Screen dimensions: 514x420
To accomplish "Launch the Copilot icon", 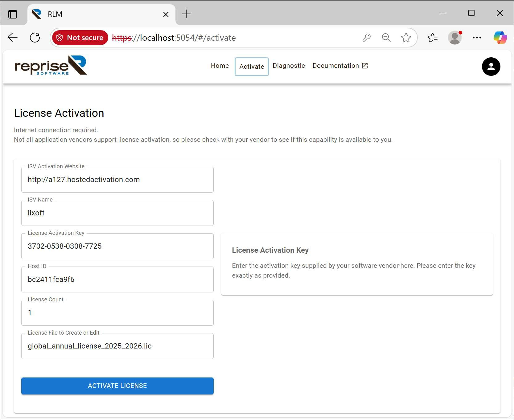I will pos(500,38).
